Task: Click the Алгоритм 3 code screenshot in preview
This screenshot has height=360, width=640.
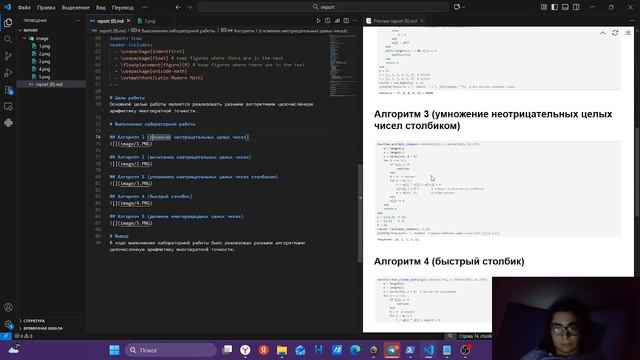Action: pyautogui.click(x=498, y=191)
